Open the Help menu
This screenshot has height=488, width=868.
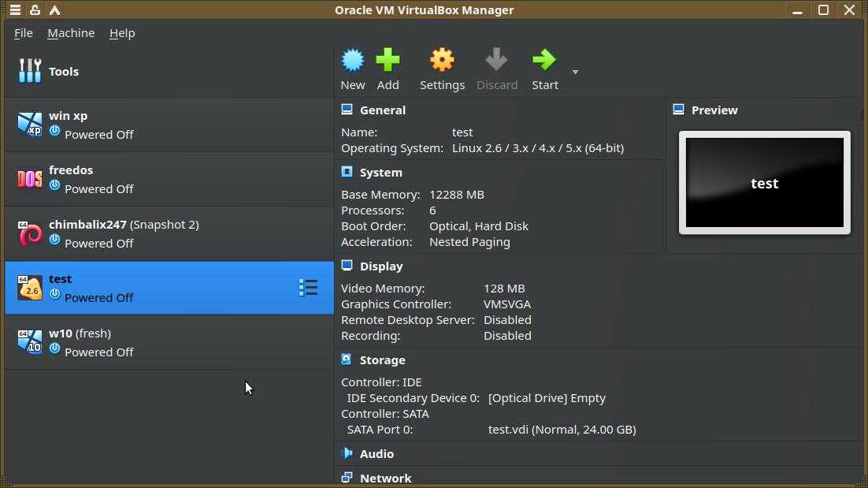[122, 33]
